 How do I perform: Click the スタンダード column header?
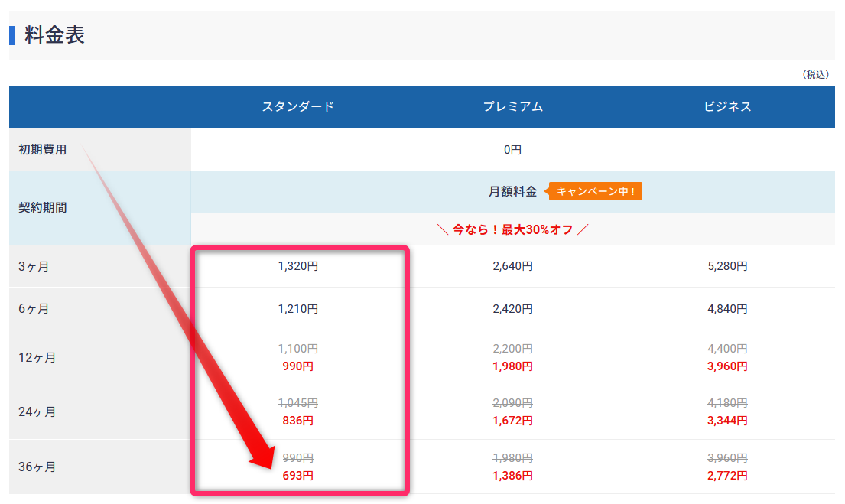pos(298,106)
